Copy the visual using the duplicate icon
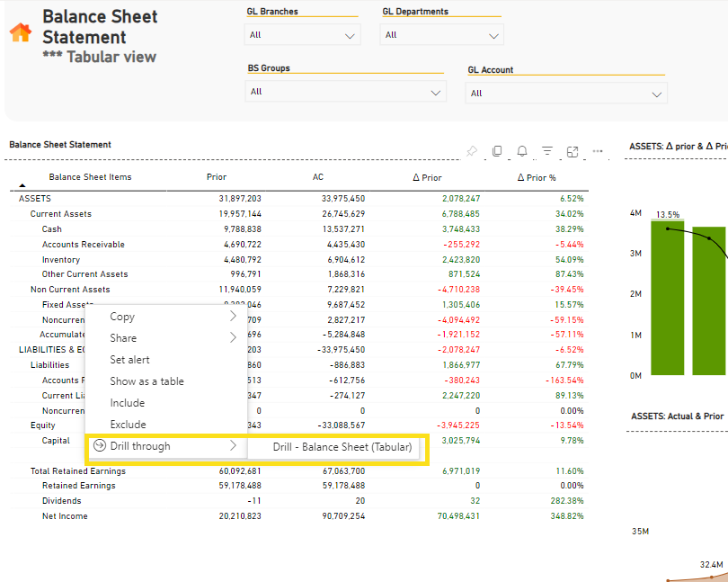Viewport: 728px width, 582px height. 497,151
